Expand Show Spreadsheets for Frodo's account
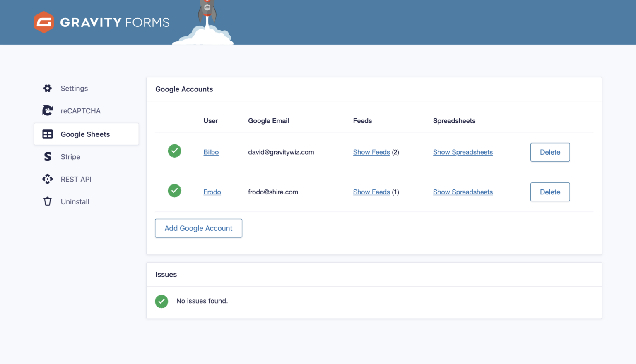 pos(463,192)
